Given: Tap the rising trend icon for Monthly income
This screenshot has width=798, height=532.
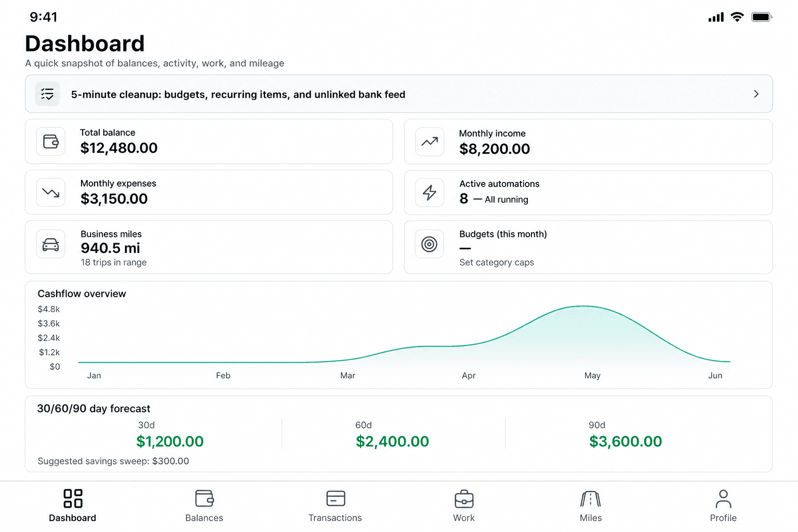Looking at the screenshot, I should (x=430, y=142).
